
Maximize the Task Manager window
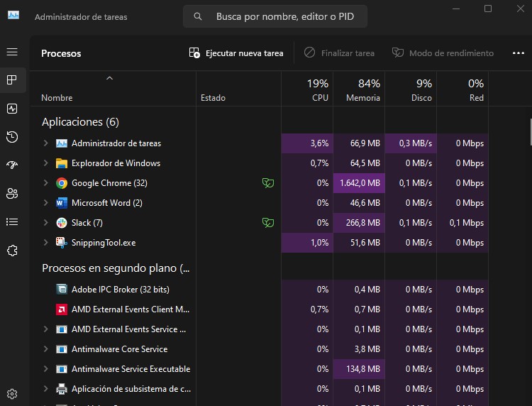point(488,9)
